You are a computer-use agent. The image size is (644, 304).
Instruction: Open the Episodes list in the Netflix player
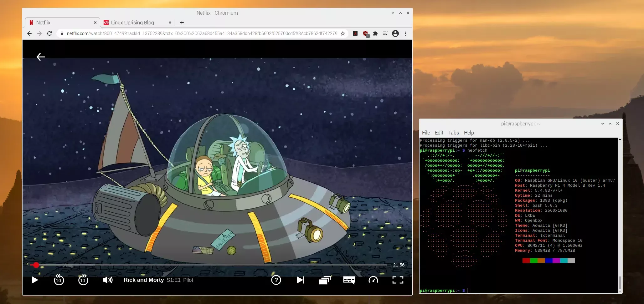(x=325, y=280)
